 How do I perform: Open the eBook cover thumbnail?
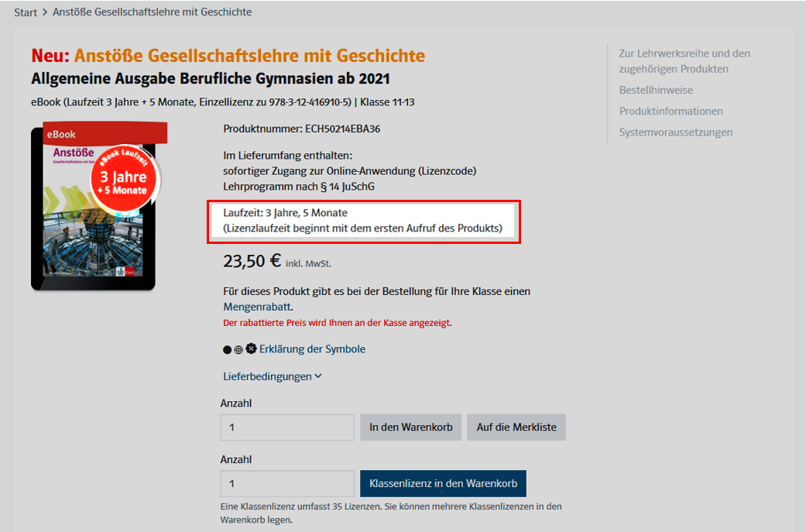98,207
